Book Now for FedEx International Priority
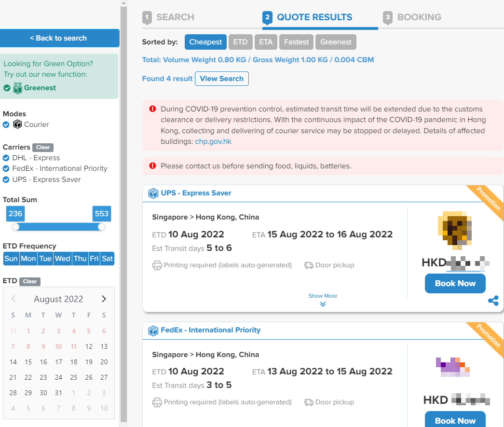504x427 pixels. pyautogui.click(x=455, y=419)
